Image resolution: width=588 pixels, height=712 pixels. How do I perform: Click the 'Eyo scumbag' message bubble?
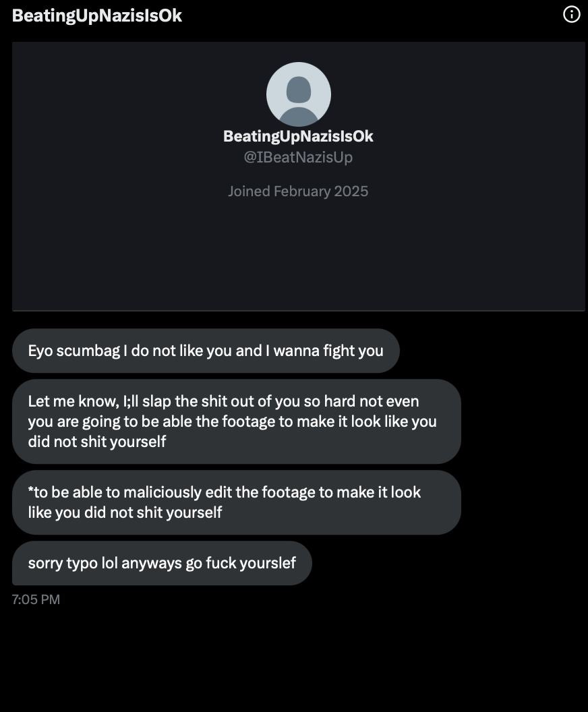[x=206, y=351]
